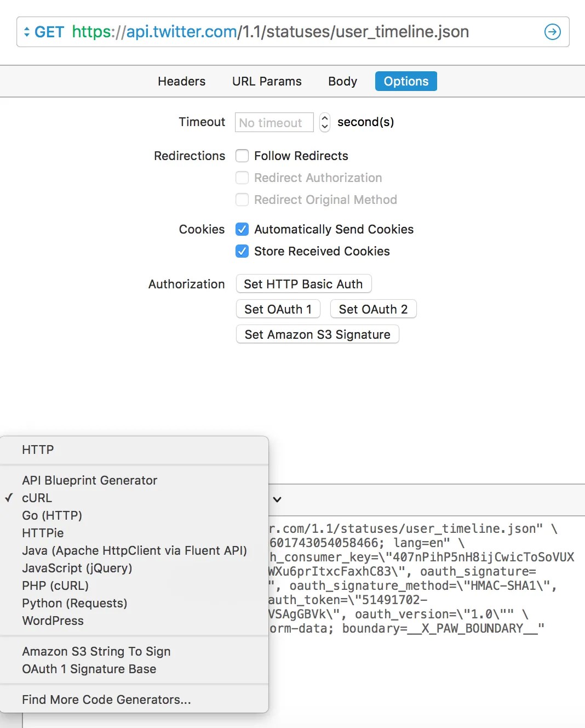Choose Go (HTTP) from the menu
585x728 pixels.
(134, 515)
